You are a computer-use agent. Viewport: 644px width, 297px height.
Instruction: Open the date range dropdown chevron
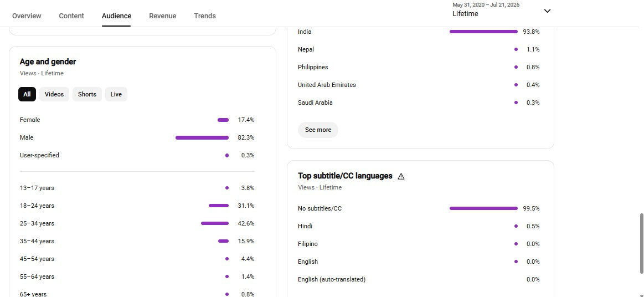click(x=547, y=11)
